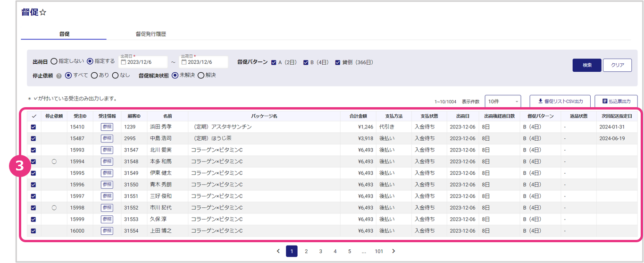This screenshot has width=644, height=263.
Task: Toggle the 貸倒 (366日) checkbox
Action: (338, 62)
